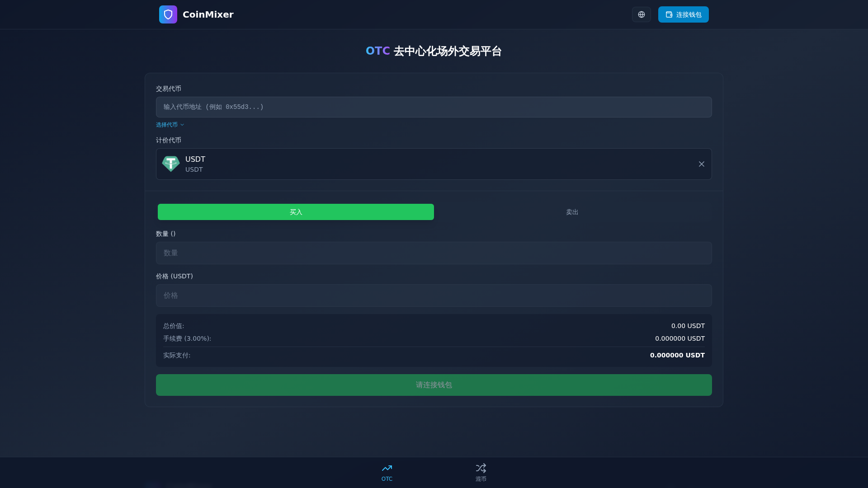The width and height of the screenshot is (868, 488).
Task: Open the language globe selector
Action: click(x=642, y=14)
